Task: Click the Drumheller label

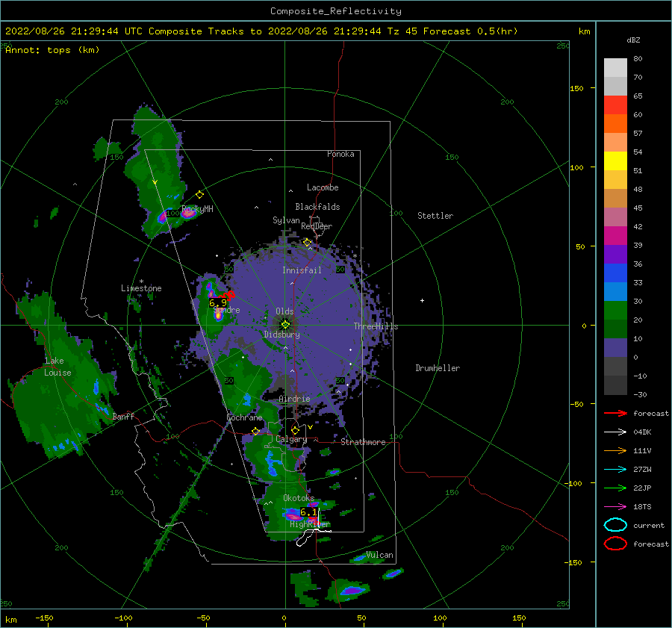Action: click(438, 368)
